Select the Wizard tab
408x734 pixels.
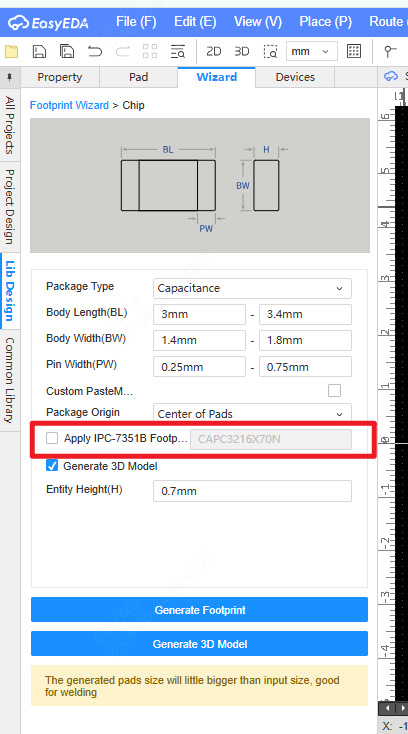(217, 77)
